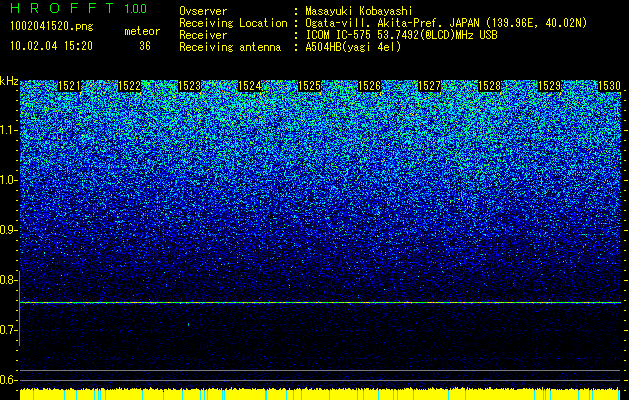Image resolution: width=629 pixels, height=400 pixels.
Task: Click the 1527 time marker label
Action: [x=429, y=86]
